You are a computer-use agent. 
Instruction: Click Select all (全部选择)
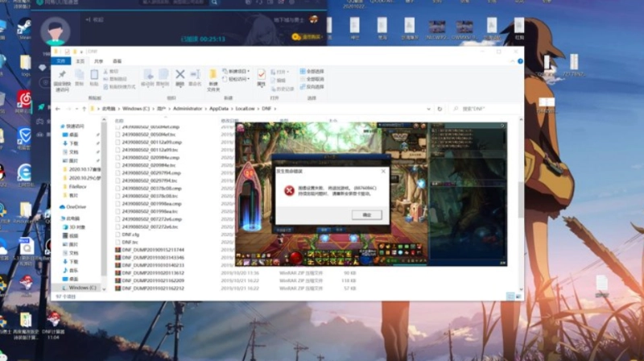312,71
